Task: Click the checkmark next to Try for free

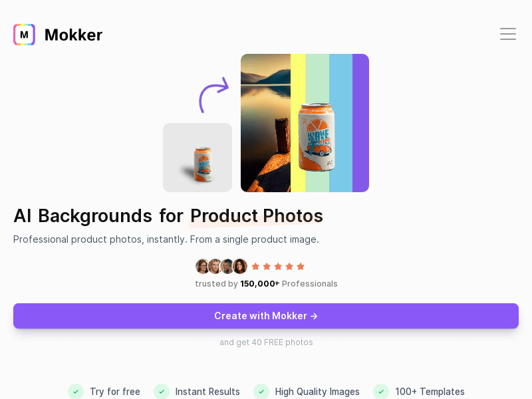Action: [76, 392]
